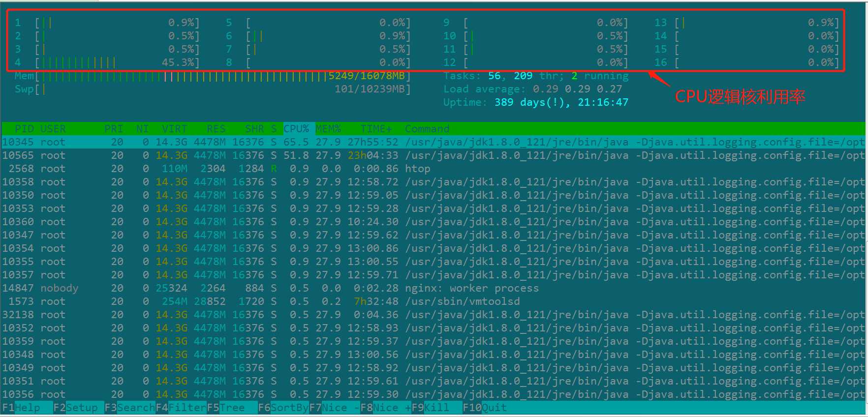Click CPU 4 meter showing 45.3%
This screenshot has width=868, height=417.
tap(107, 63)
